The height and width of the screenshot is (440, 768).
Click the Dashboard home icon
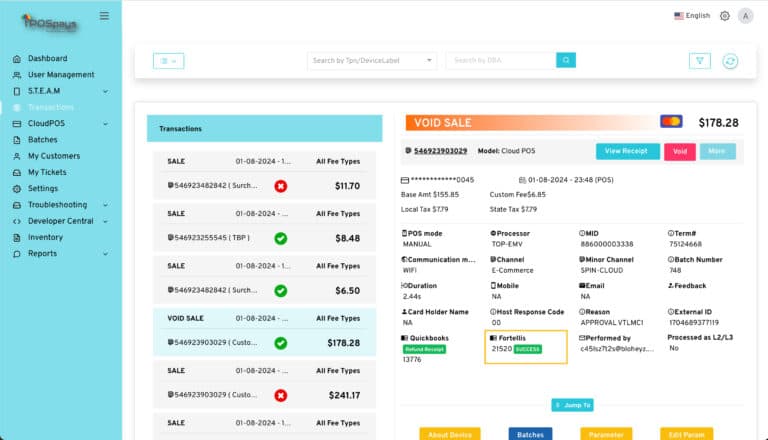click(x=17, y=59)
